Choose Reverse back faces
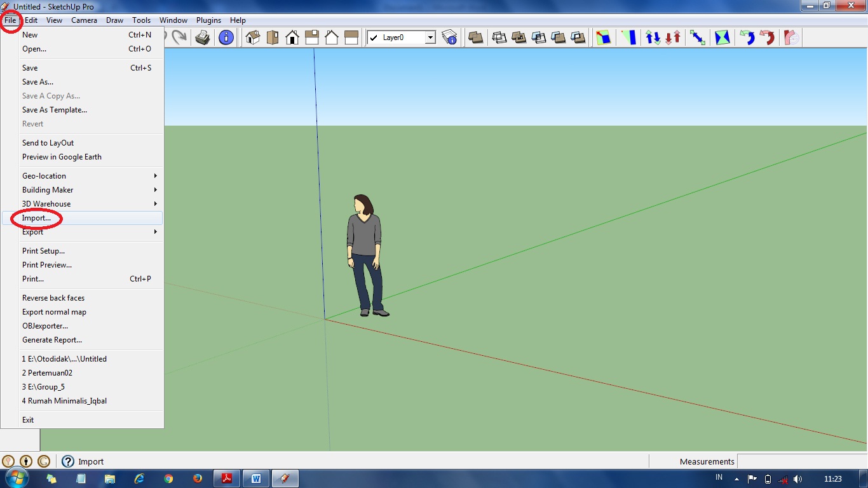The image size is (868, 488). [82, 298]
